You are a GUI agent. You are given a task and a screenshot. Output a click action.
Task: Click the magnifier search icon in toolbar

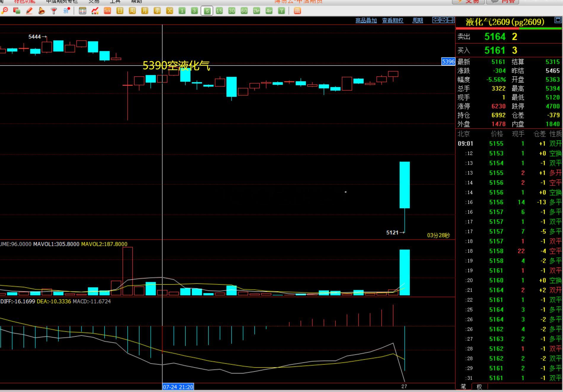(5, 11)
